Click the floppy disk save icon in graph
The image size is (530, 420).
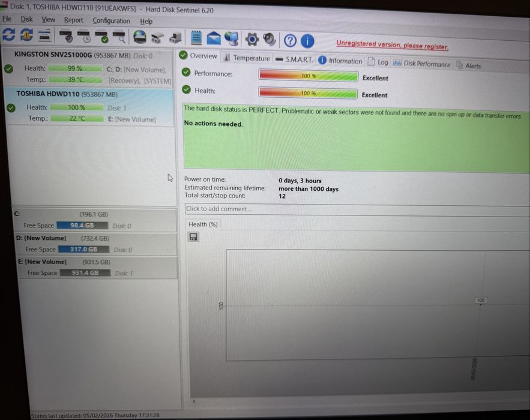tap(193, 237)
